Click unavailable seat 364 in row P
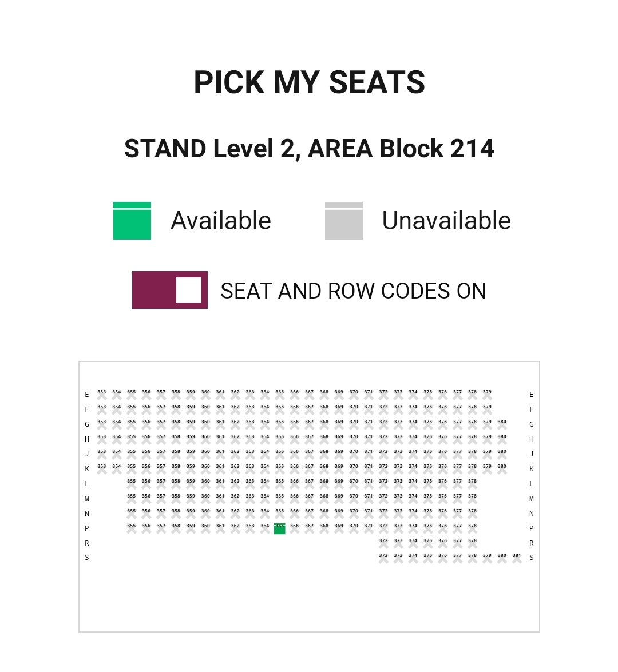Screen dimensions: 618x672 (264, 529)
